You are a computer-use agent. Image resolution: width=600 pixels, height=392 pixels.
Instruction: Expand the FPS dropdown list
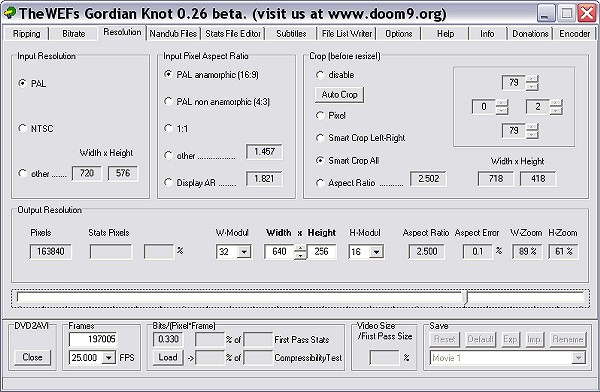coord(109,358)
